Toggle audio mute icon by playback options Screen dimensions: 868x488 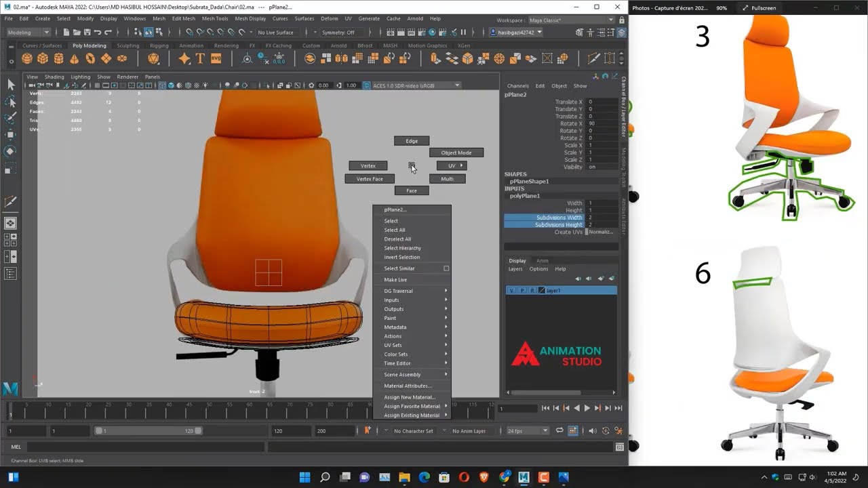point(592,430)
